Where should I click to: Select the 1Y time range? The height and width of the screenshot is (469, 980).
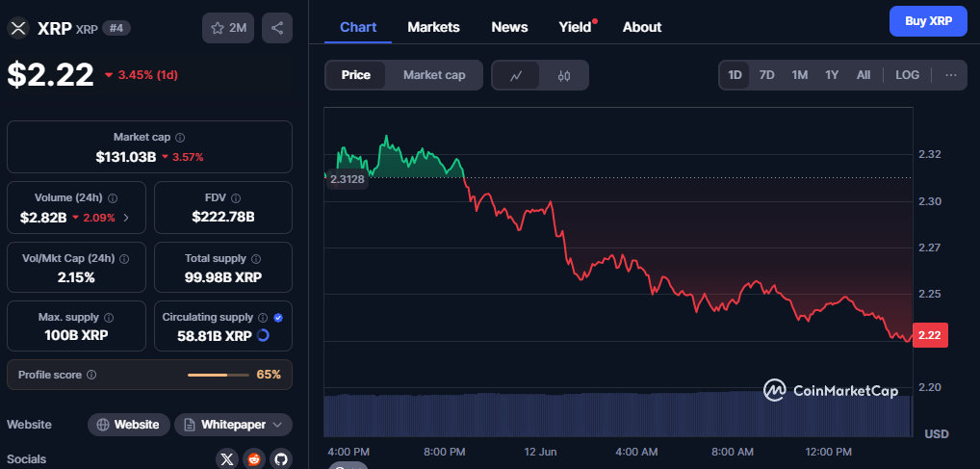point(832,75)
